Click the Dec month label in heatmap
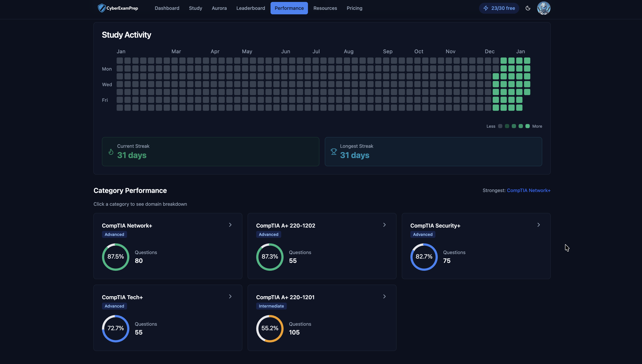This screenshot has width=642, height=364. click(x=490, y=52)
